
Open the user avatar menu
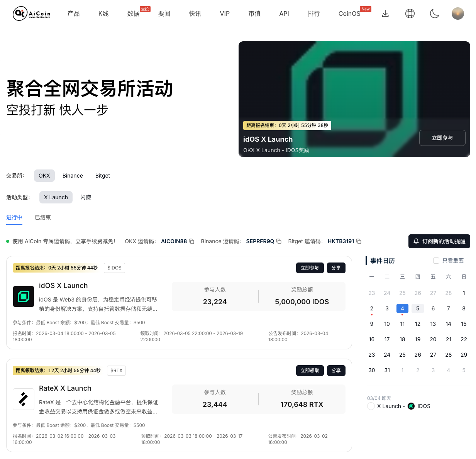457,13
